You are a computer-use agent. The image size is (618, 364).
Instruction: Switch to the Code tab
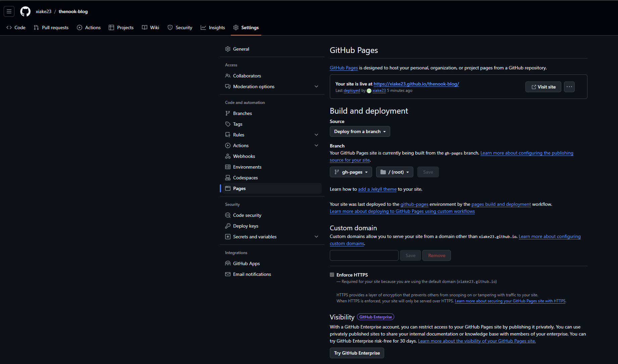(16, 27)
